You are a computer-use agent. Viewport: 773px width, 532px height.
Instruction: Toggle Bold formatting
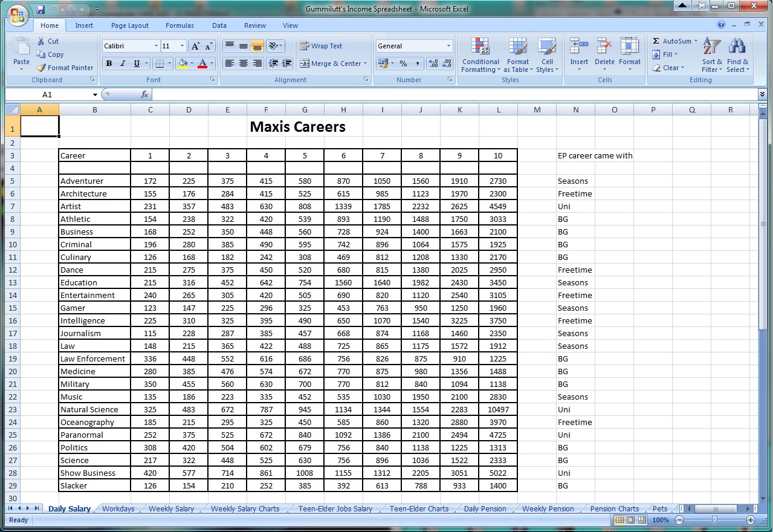click(x=109, y=63)
